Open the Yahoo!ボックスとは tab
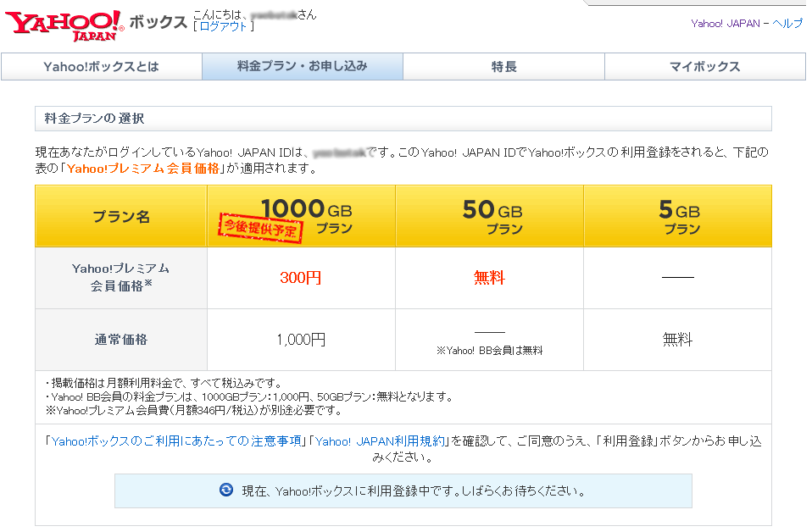Viewport: 812px width, 532px height. tap(102, 66)
